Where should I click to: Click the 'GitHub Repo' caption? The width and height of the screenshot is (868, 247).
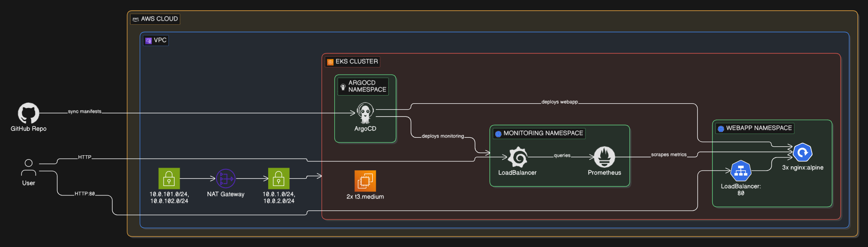point(29,129)
